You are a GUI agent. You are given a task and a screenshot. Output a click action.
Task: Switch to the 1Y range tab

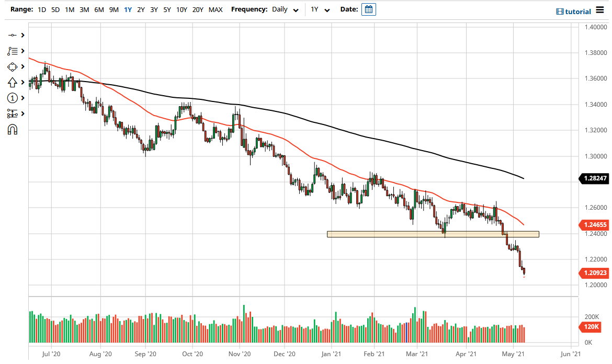pyautogui.click(x=128, y=9)
